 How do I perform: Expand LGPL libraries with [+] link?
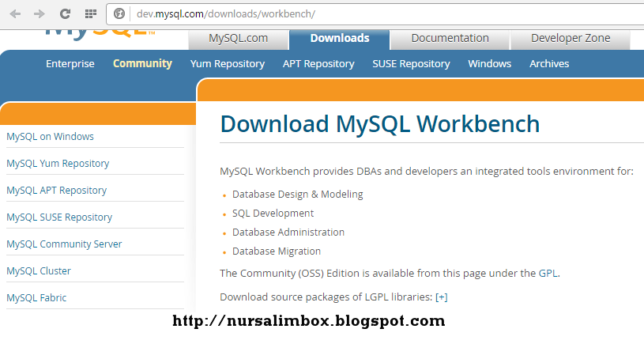pyautogui.click(x=442, y=297)
